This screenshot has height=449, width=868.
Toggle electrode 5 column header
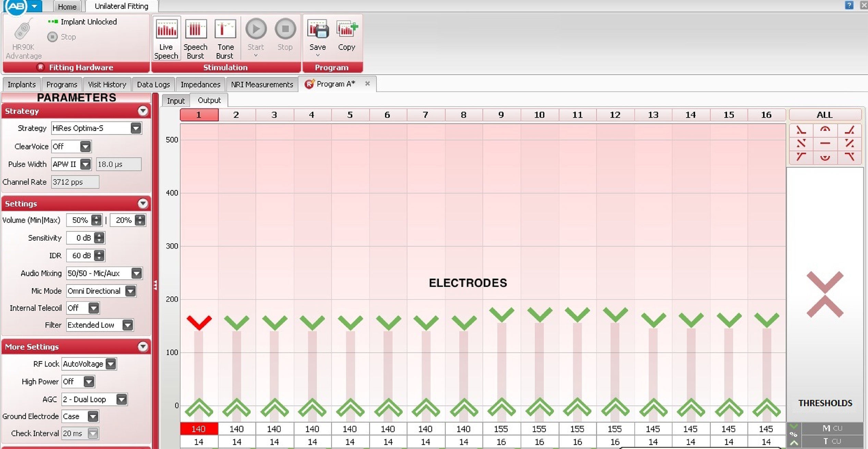[350, 115]
